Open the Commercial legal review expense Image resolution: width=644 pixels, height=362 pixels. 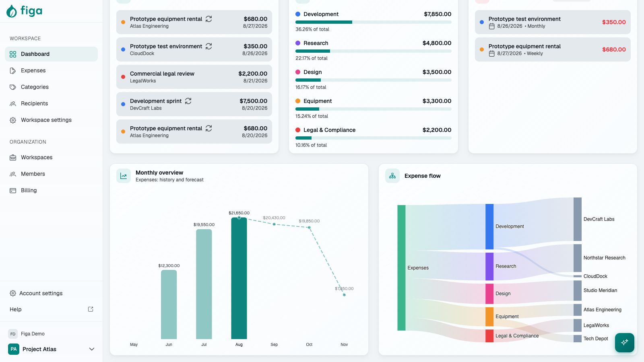point(194,77)
